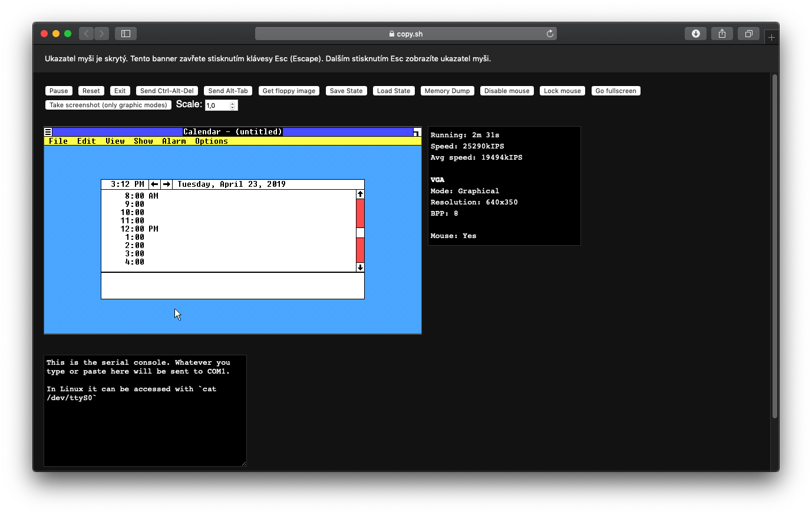The height and width of the screenshot is (515, 812).
Task: Open the Alarm menu in Calendar
Action: pos(174,141)
